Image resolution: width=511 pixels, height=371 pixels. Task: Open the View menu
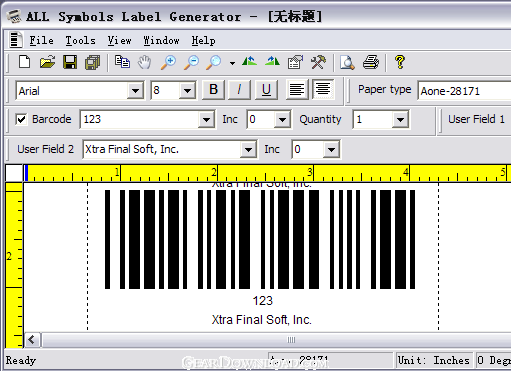tap(119, 41)
